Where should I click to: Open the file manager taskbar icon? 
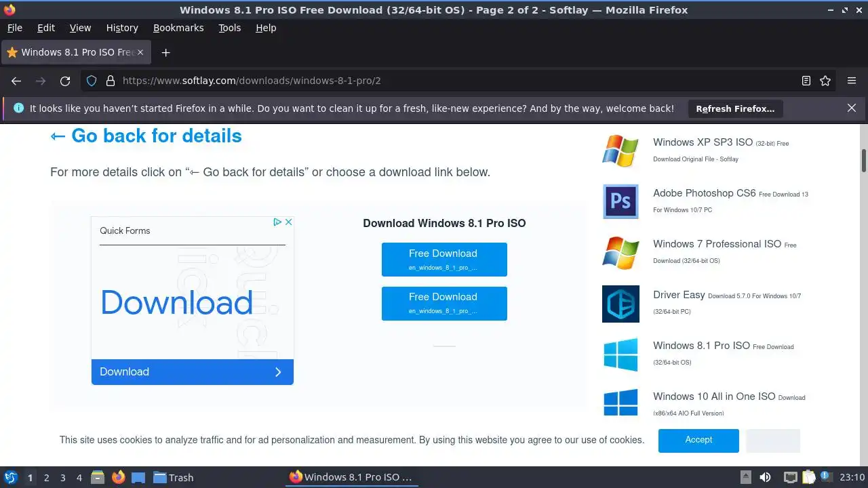tap(98, 477)
